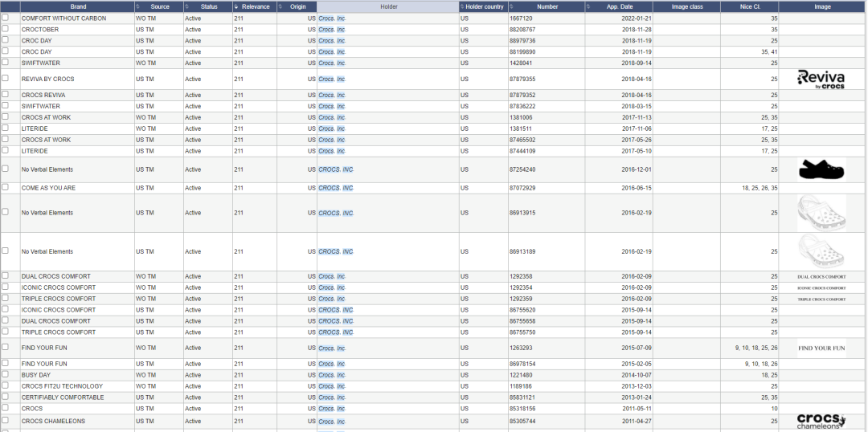Open the TRIPLE CROCS COMFORT wordmark image

click(821, 299)
